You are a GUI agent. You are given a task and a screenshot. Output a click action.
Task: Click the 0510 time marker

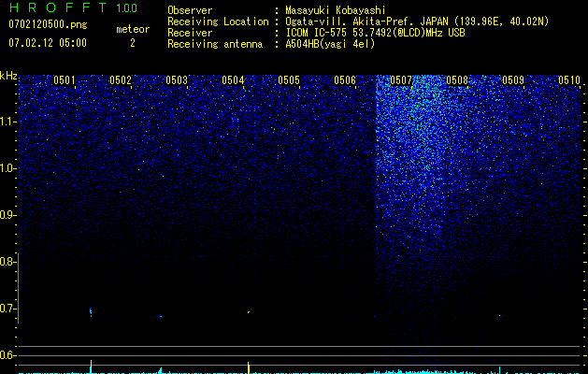[569, 80]
